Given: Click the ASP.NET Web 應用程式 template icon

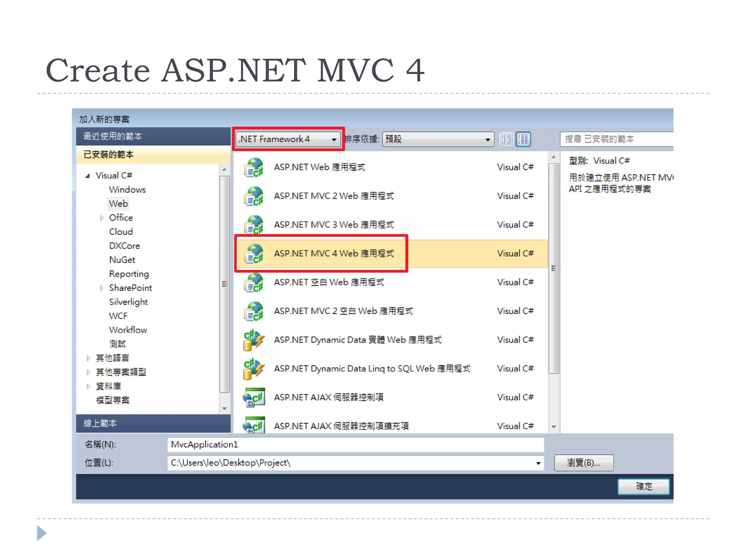Looking at the screenshot, I should pos(253,167).
